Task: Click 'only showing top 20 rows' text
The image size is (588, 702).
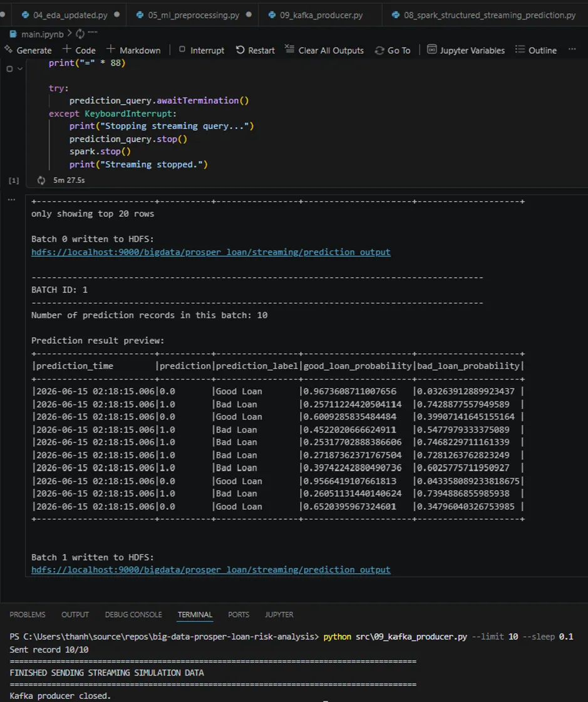Action: tap(93, 214)
